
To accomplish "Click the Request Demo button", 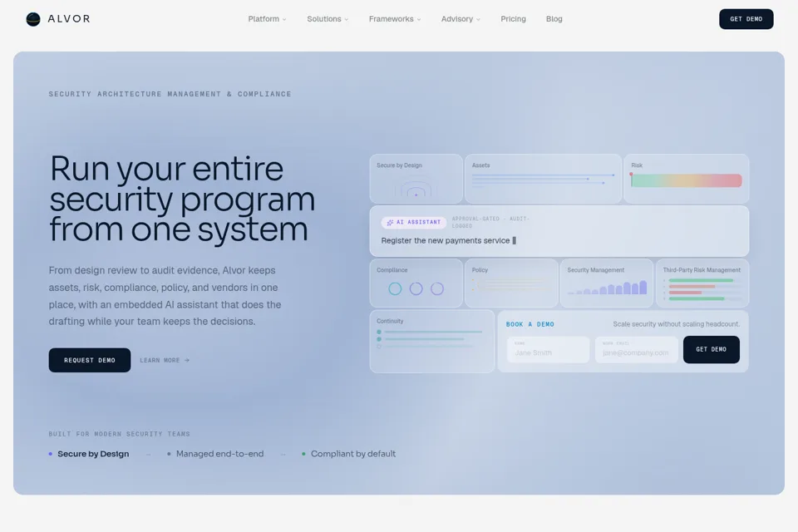I will point(90,360).
